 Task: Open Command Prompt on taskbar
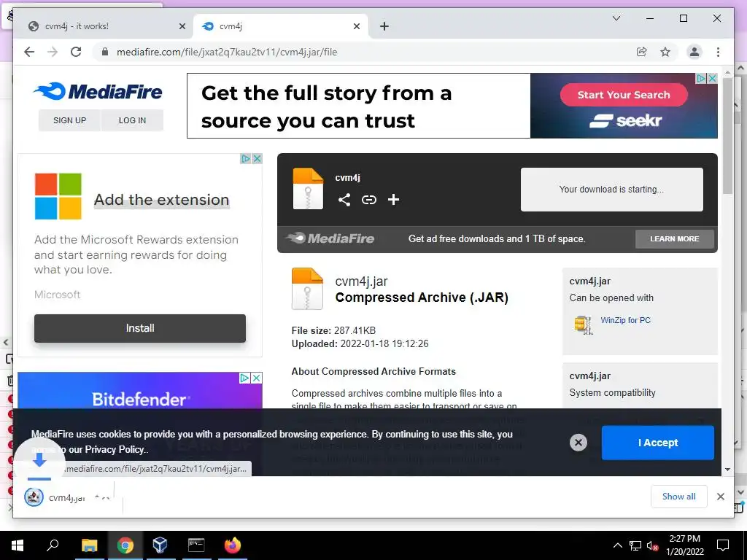coord(196,545)
